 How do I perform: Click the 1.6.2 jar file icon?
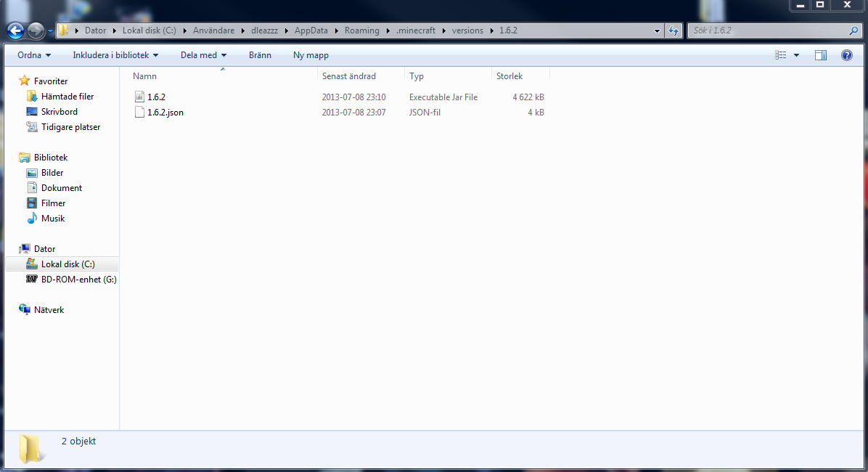(x=139, y=97)
